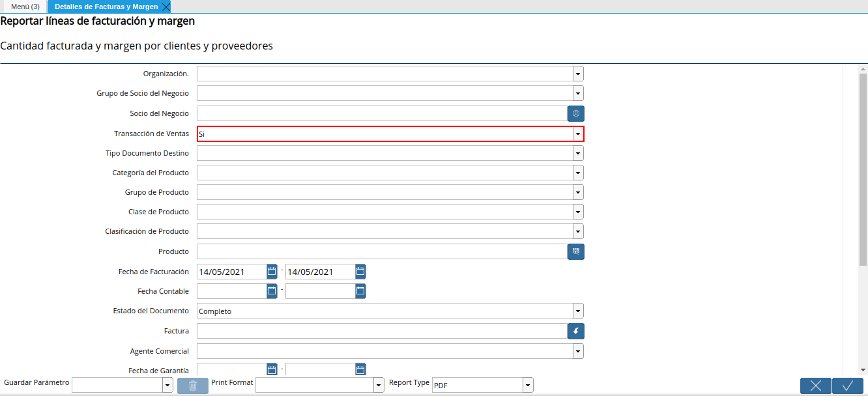Open the Transacción de Ventas dropdown
The image size is (868, 396).
point(578,134)
